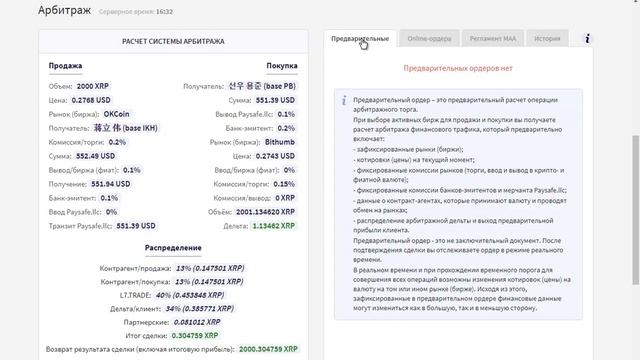The image size is (640, 360).
Task: Click the Комиссия/торги value 0.15%
Action: pyautogui.click(x=284, y=184)
